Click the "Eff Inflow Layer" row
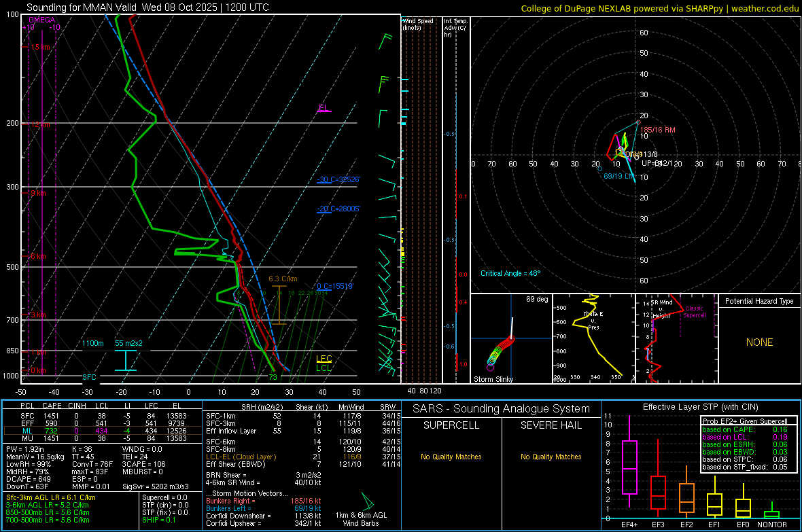The height and width of the screenshot is (532, 802). (x=302, y=431)
